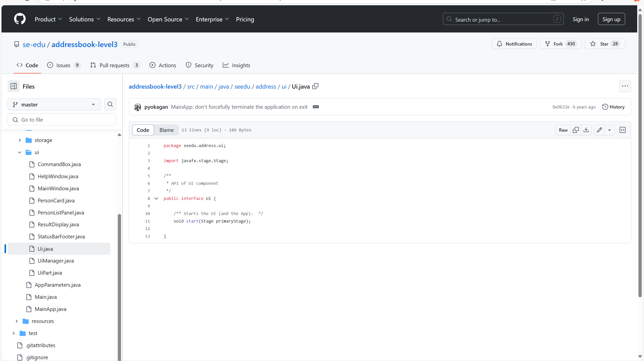
Task: Open the master branch dropdown
Action: click(54, 104)
